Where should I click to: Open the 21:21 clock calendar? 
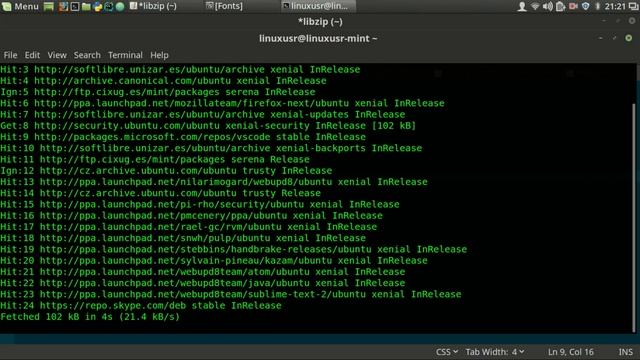pos(615,6)
